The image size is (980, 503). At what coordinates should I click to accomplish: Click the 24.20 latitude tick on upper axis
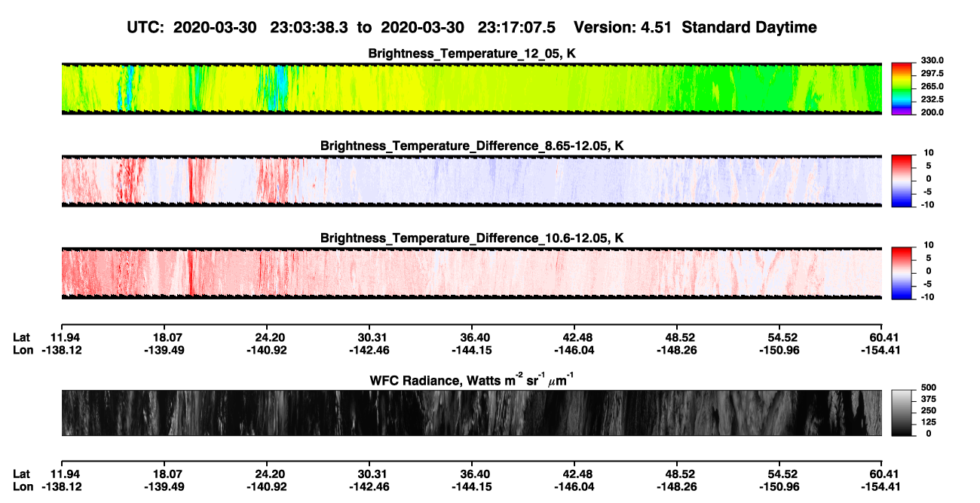[270, 337]
